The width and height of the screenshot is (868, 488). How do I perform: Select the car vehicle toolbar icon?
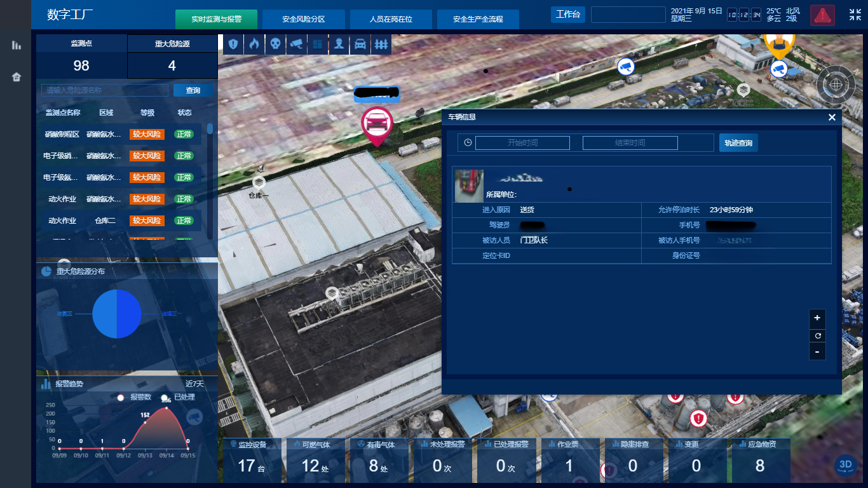(x=360, y=44)
